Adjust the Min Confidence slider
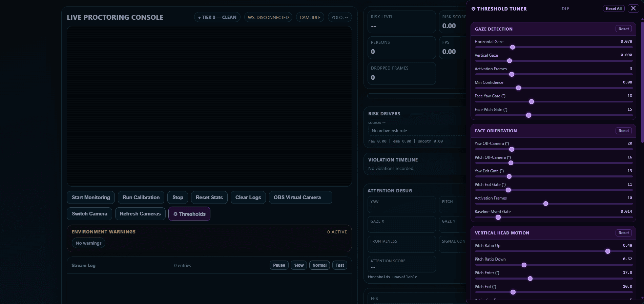 (x=554, y=88)
